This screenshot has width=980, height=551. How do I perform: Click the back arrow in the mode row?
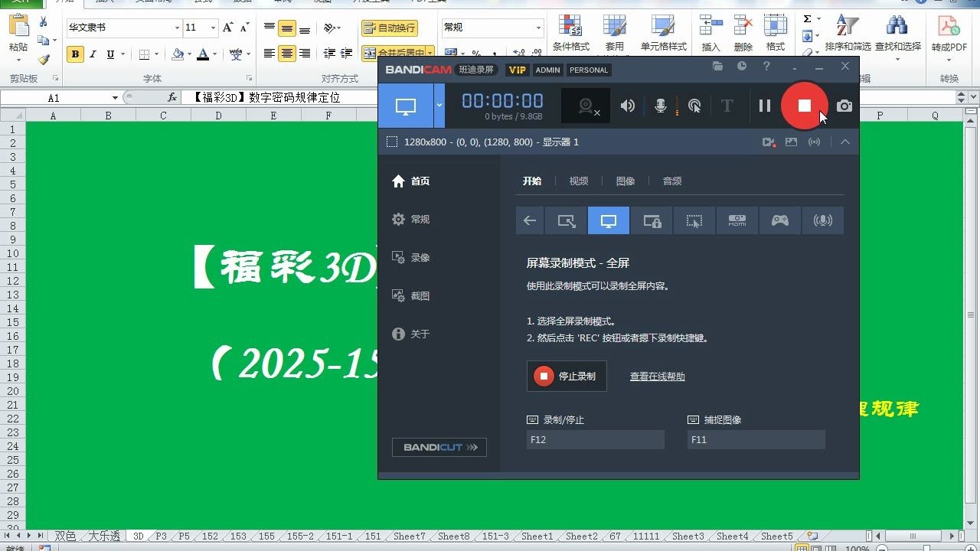tap(530, 220)
